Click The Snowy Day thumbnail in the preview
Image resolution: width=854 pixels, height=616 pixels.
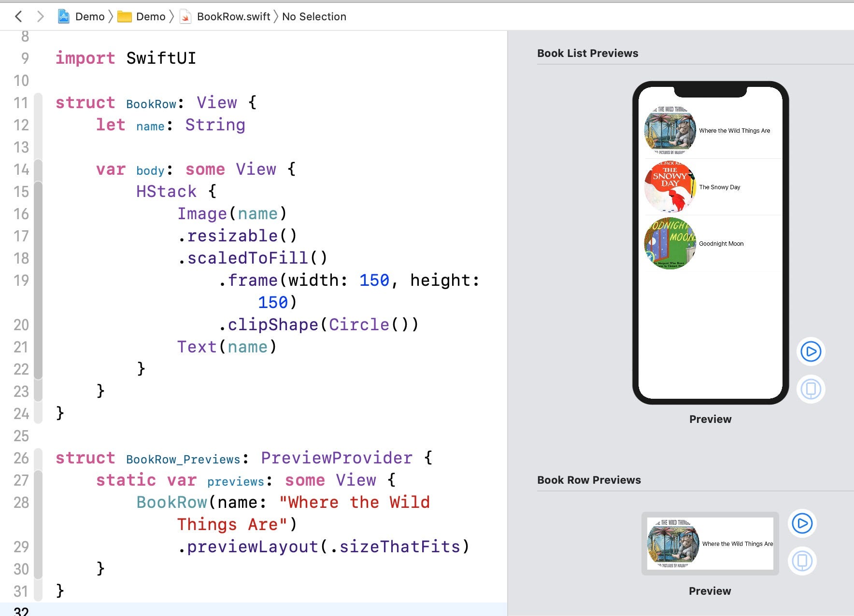coord(671,187)
